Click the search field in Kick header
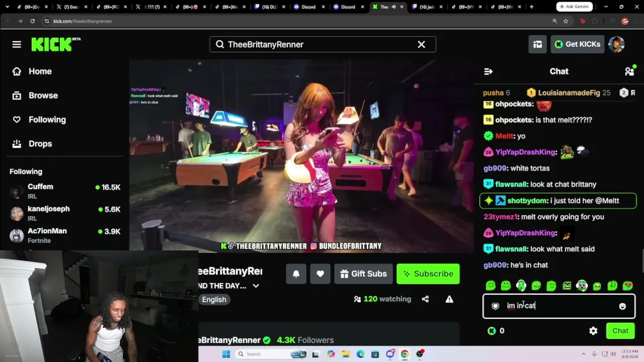 tap(323, 44)
